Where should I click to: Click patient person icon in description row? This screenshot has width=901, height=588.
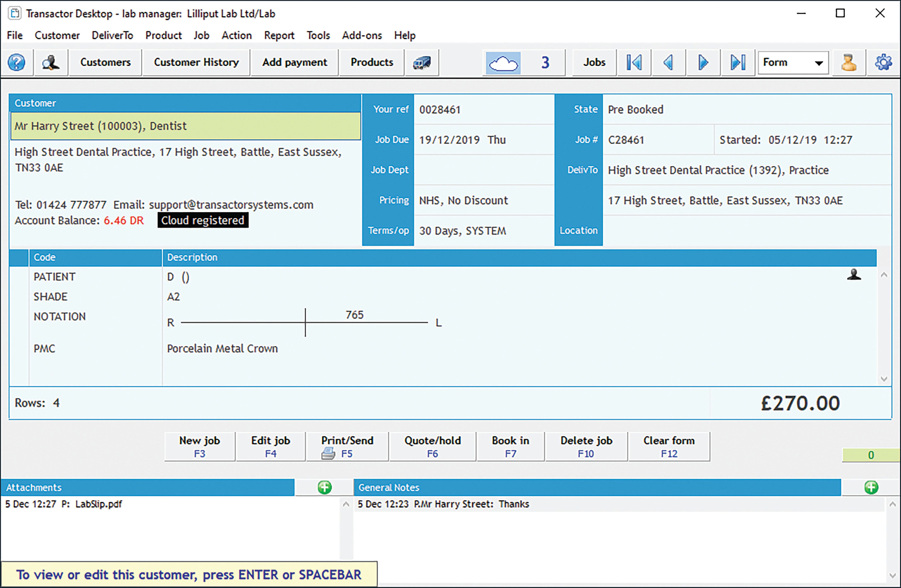coord(854,275)
